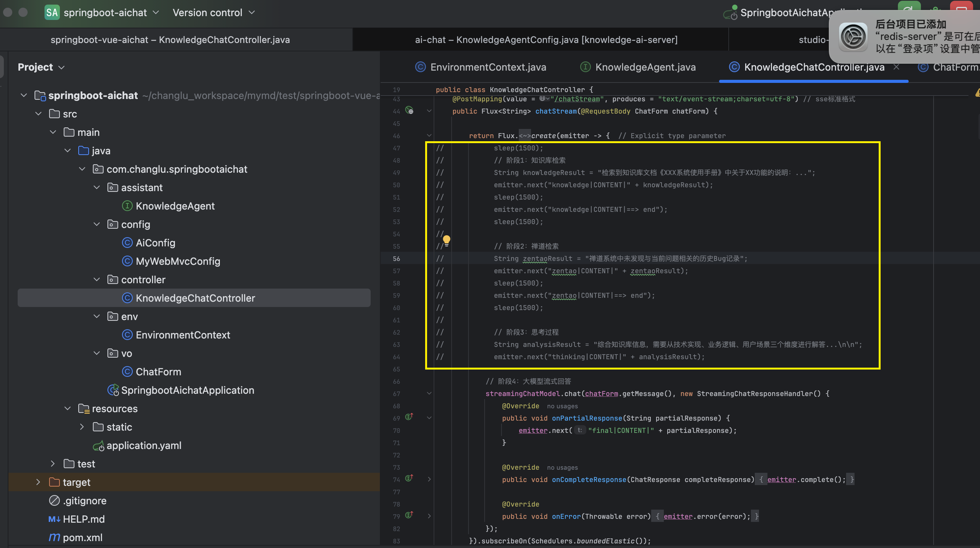Collapse the java source folder
Image resolution: width=980 pixels, height=548 pixels.
pyautogui.click(x=68, y=150)
